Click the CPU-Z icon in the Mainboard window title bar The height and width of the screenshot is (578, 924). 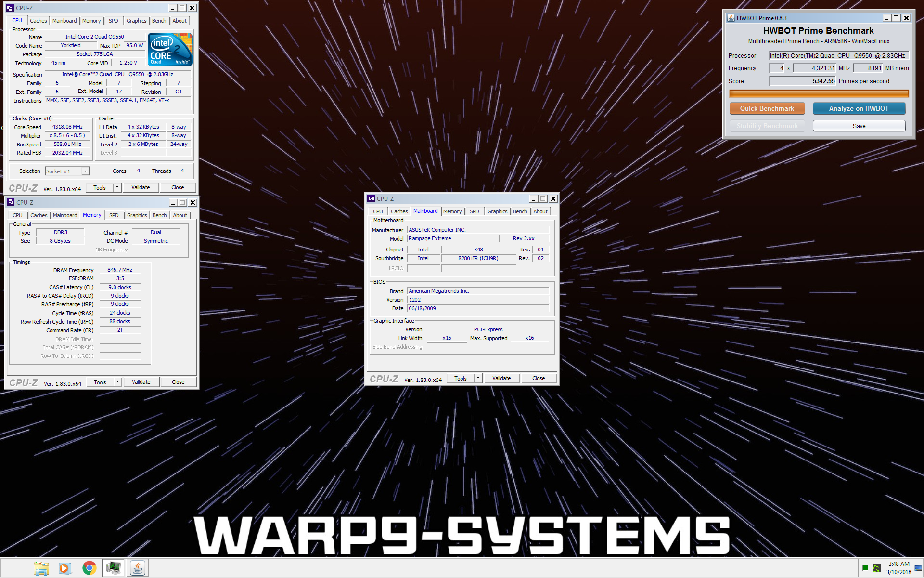click(x=371, y=198)
